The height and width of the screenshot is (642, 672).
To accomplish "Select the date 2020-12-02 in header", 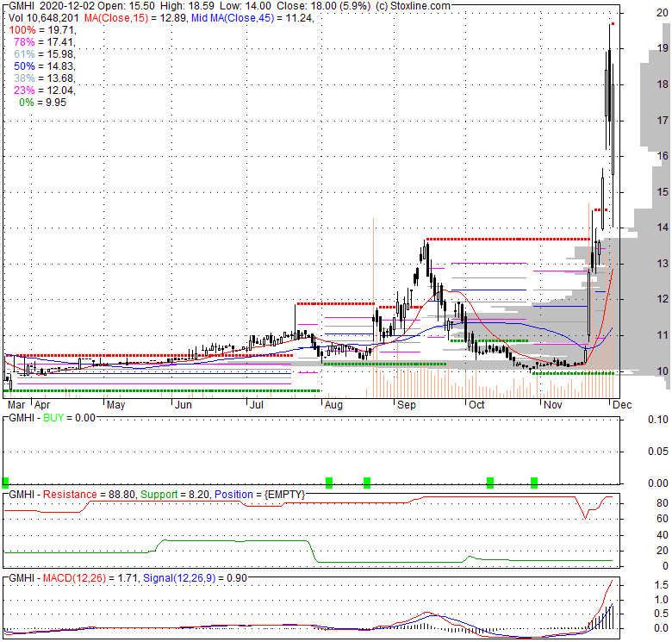I will click(68, 6).
